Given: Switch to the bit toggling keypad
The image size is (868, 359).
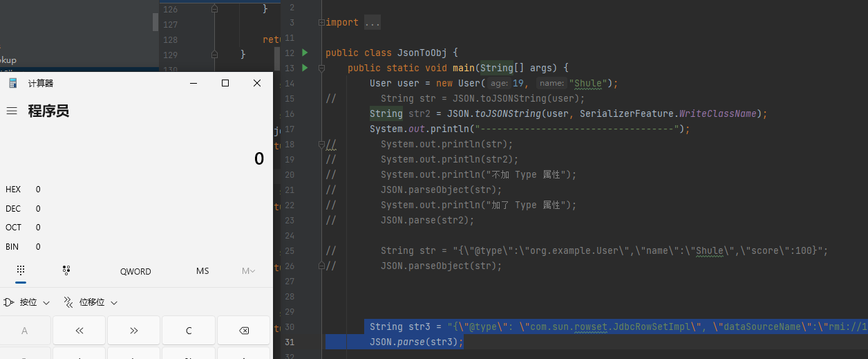Looking at the screenshot, I should click(x=66, y=271).
